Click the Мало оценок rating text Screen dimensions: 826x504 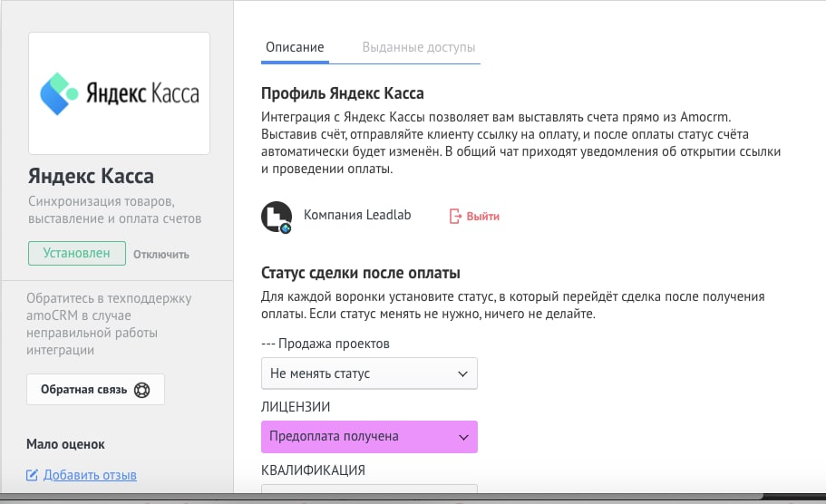pos(65,444)
